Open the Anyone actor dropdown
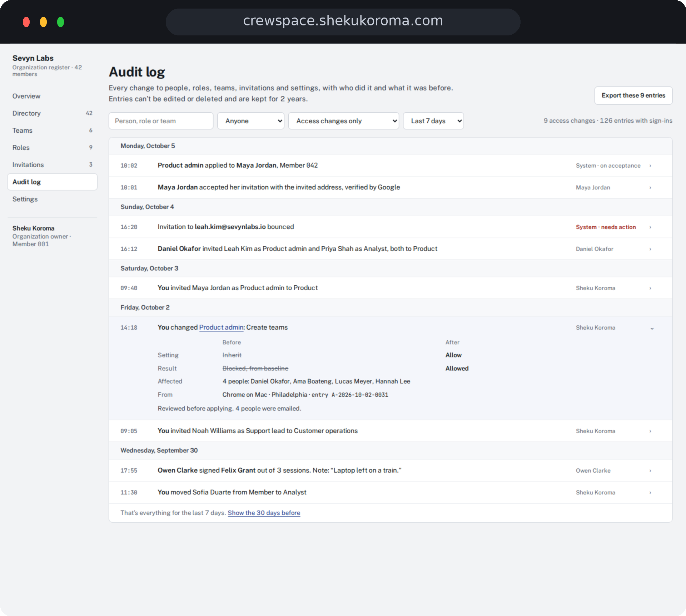Viewport: 686px width, 616px height. [x=251, y=121]
